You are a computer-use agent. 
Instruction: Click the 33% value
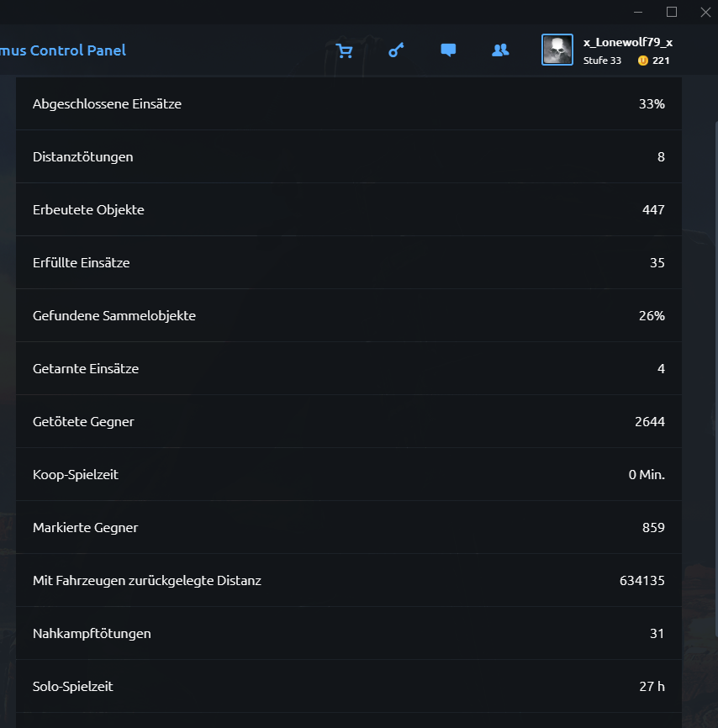(x=652, y=103)
